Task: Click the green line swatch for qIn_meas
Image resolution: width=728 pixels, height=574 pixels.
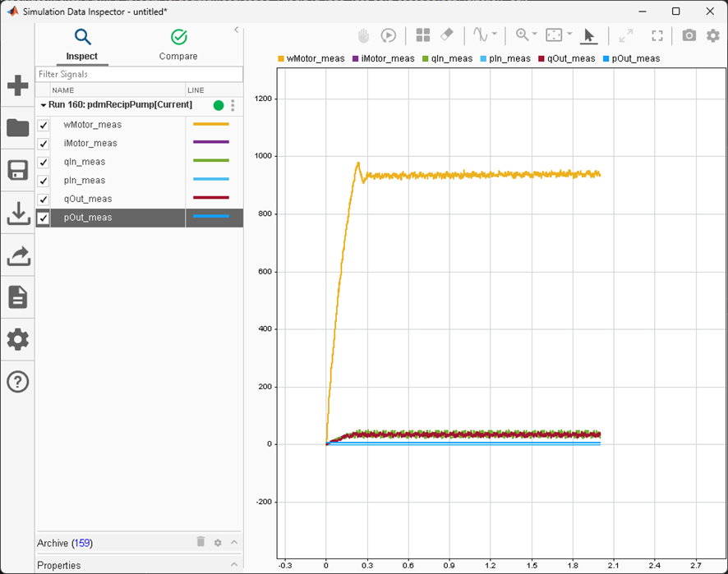Action: tap(211, 161)
